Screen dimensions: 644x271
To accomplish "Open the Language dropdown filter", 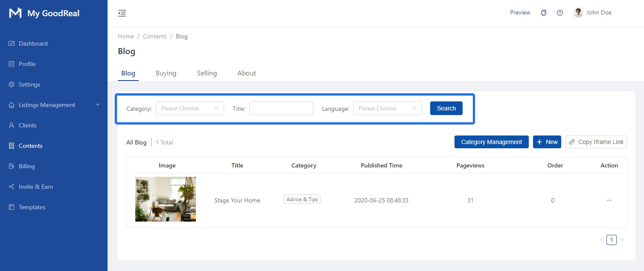I will [387, 108].
